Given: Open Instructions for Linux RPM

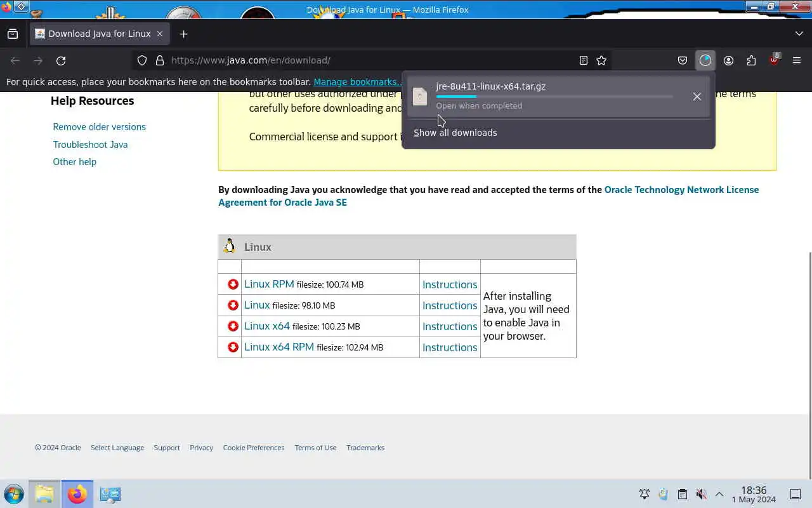Looking at the screenshot, I should click(450, 284).
